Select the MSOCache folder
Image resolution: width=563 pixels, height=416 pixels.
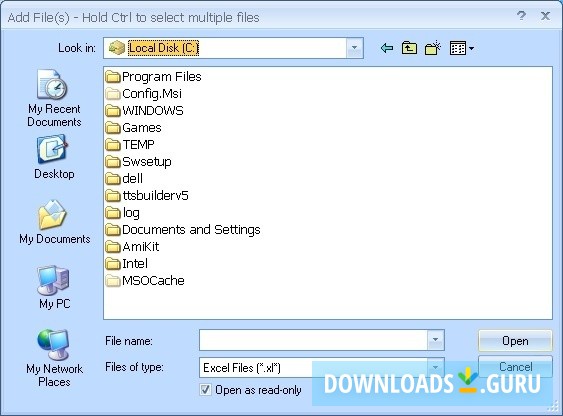(145, 280)
